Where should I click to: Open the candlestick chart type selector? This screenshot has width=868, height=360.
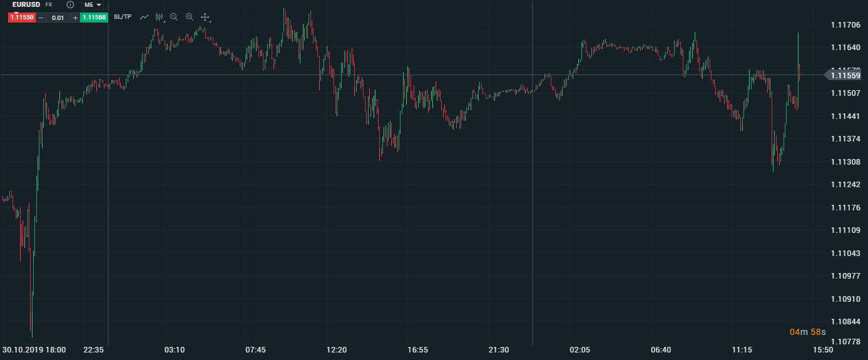(160, 17)
